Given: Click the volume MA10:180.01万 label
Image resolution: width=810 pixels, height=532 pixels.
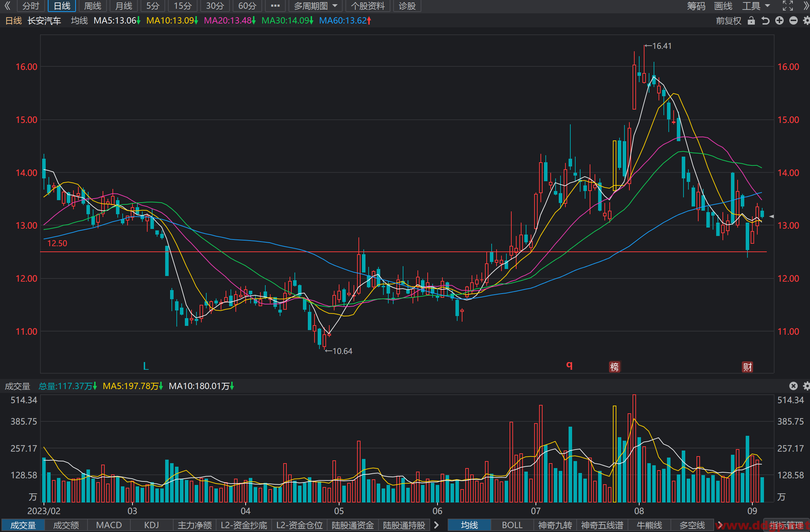Looking at the screenshot, I should 201,386.
